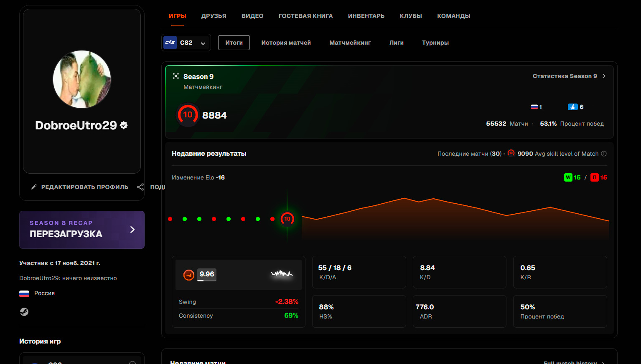
Task: Click the green W wins badge
Action: (x=568, y=177)
